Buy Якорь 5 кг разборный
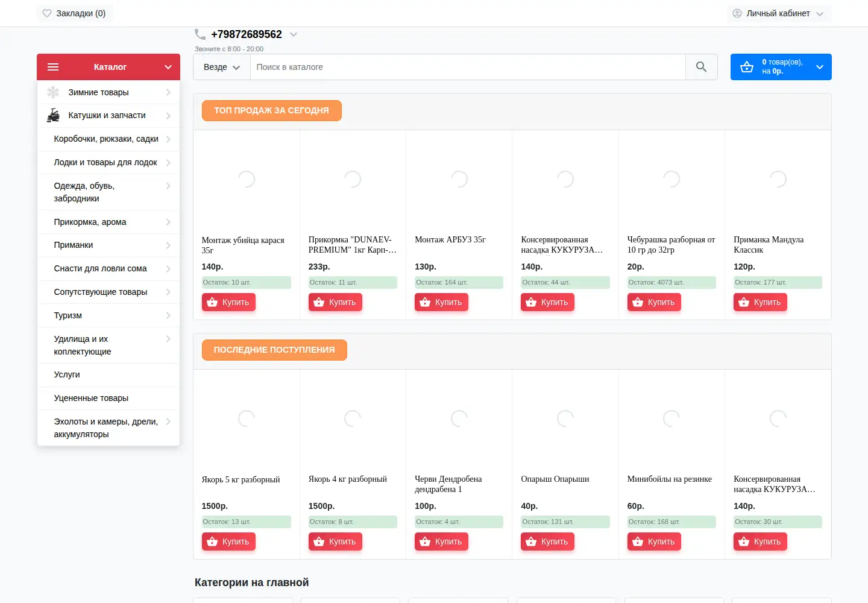The height and width of the screenshot is (603, 868). (x=228, y=541)
